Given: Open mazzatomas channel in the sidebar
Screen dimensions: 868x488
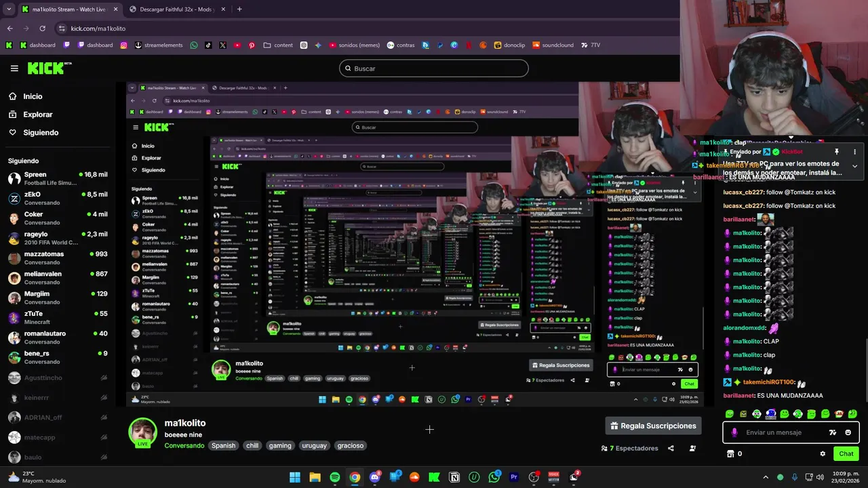Looking at the screenshot, I should click(58, 258).
